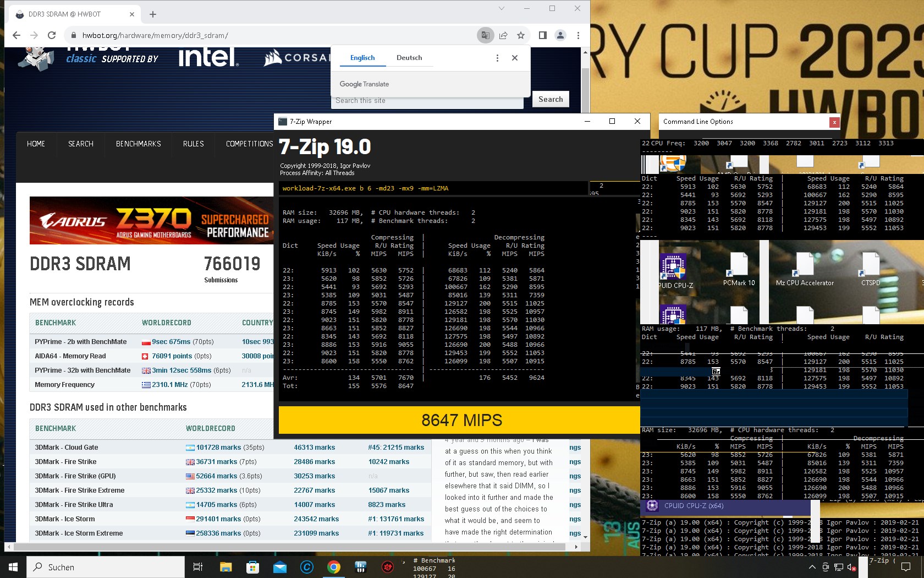
Task: Open COMPETITIONS in HWBOT navigation
Action: tap(250, 144)
